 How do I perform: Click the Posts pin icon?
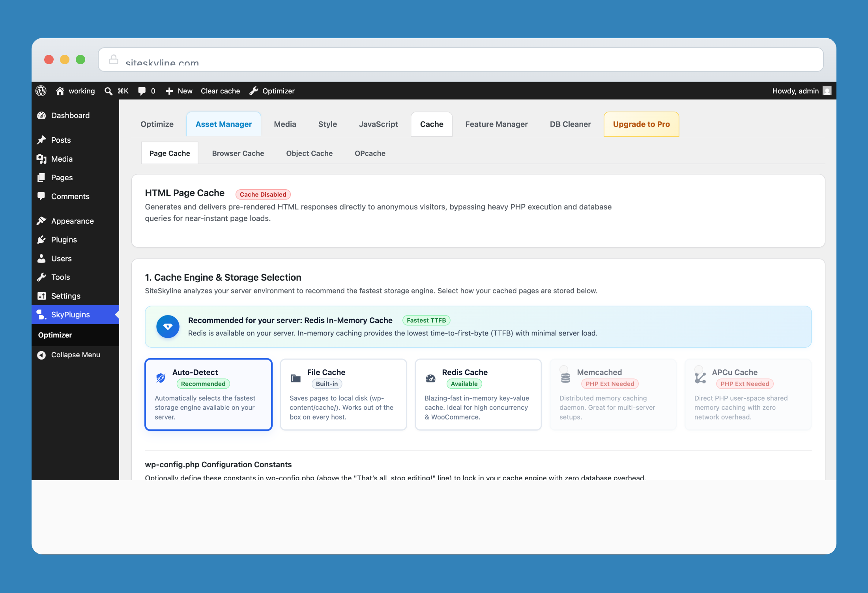(x=41, y=140)
